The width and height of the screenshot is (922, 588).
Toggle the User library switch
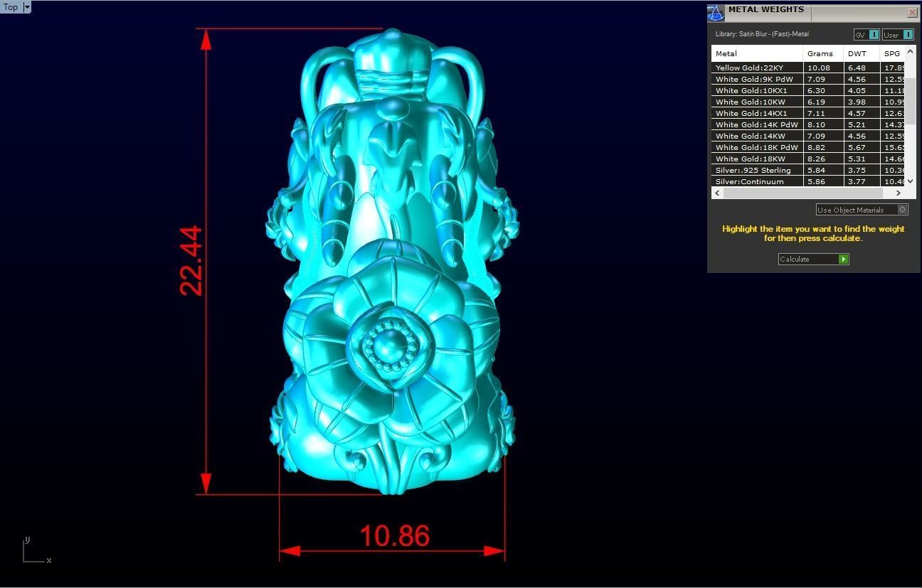tap(898, 34)
